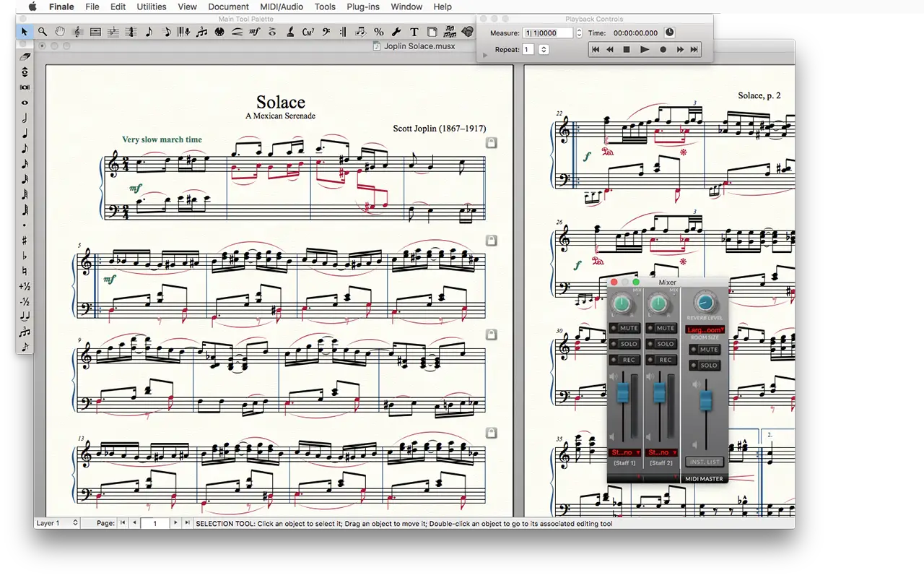Select the Eraser in Simple Entry palette
Image resolution: width=924 pixels, height=578 pixels.
(25, 56)
